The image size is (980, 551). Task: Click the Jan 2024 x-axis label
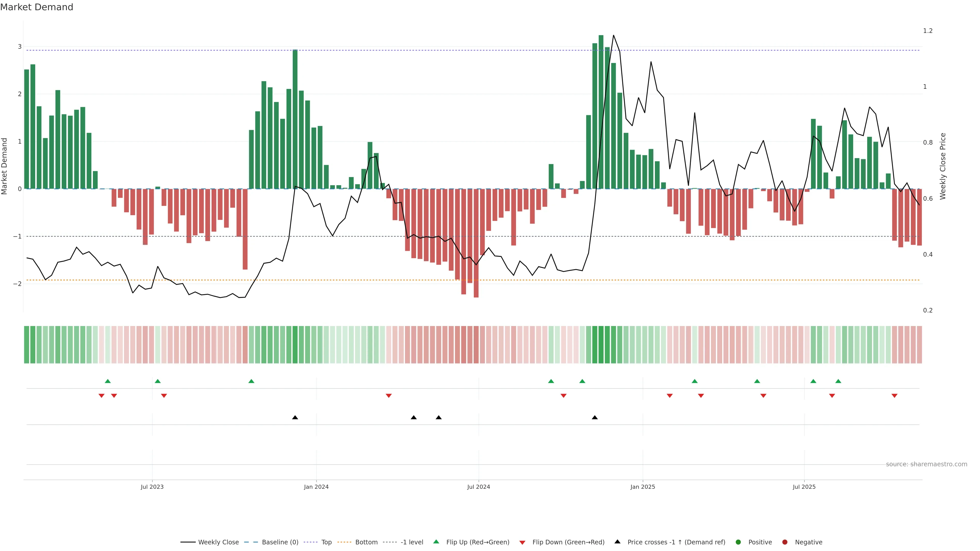[x=316, y=487]
